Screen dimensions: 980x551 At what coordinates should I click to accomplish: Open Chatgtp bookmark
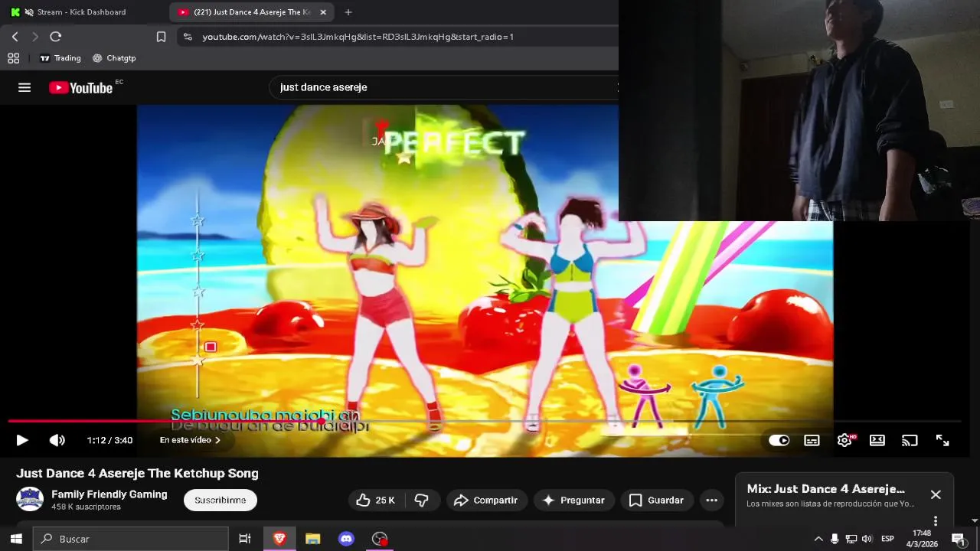114,58
